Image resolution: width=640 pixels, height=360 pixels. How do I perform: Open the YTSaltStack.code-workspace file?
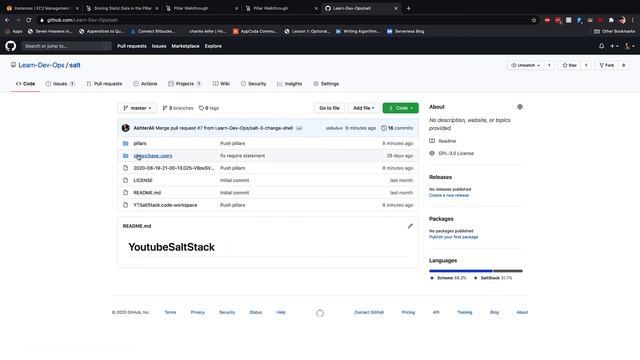click(x=165, y=205)
